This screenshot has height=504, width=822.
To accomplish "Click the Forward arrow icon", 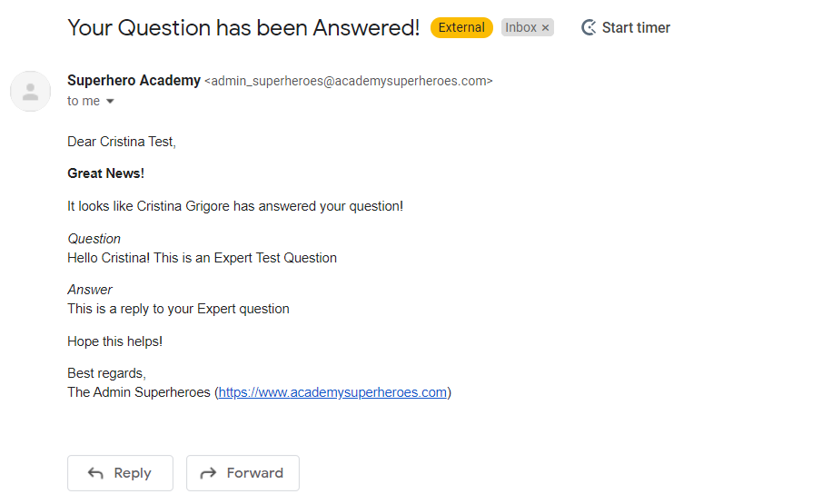I will [208, 473].
